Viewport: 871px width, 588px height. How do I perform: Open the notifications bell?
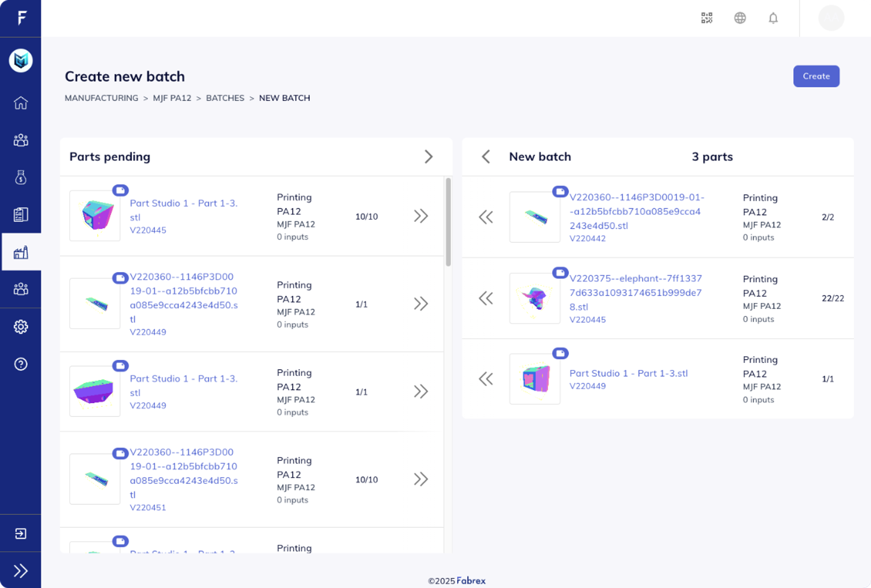[773, 18]
